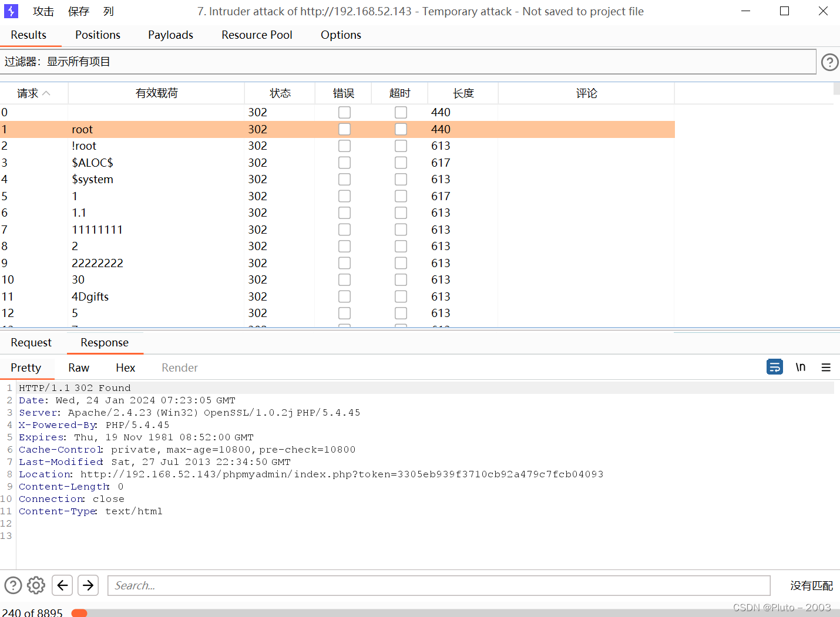Tick the error checkbox for !root row
840x617 pixels.
point(344,146)
